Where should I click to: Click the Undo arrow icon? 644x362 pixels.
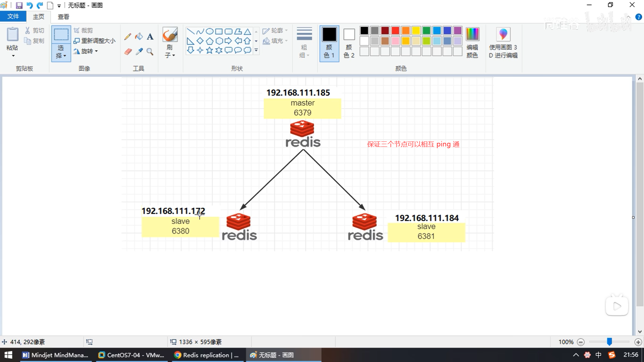coord(30,5)
